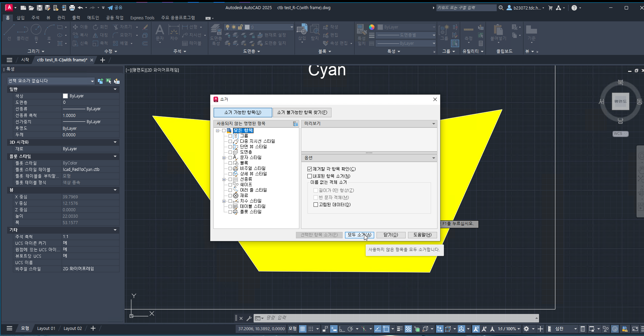Viewport: 644px width, 336px height.
Task: Click Match Properties (특성 일치) icon
Action: 362,34
